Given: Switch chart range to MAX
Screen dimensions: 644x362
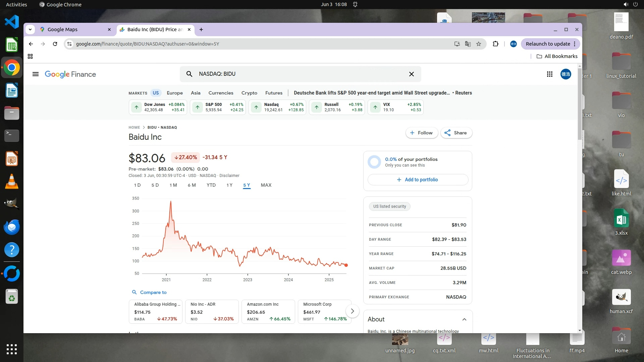Looking at the screenshot, I should coord(266,185).
